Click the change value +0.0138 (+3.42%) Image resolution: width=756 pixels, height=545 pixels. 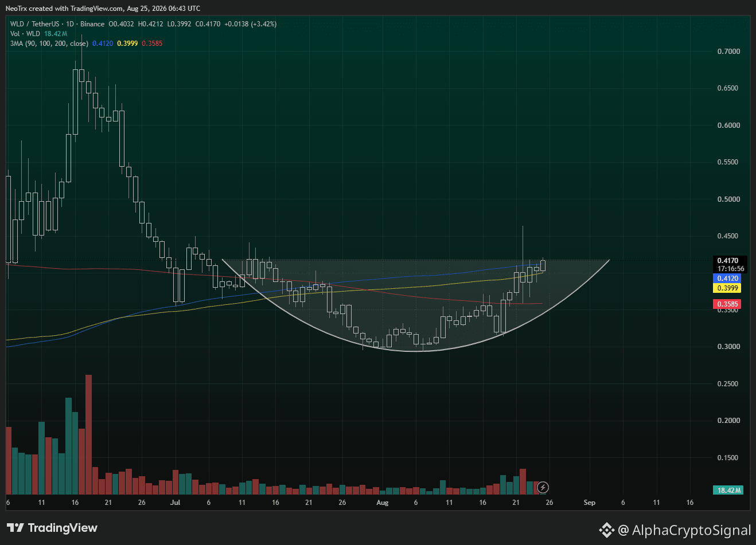(x=250, y=24)
